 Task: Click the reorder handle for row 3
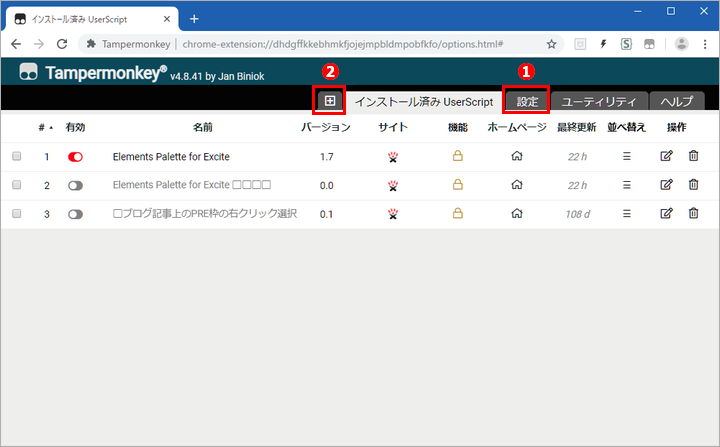click(627, 213)
